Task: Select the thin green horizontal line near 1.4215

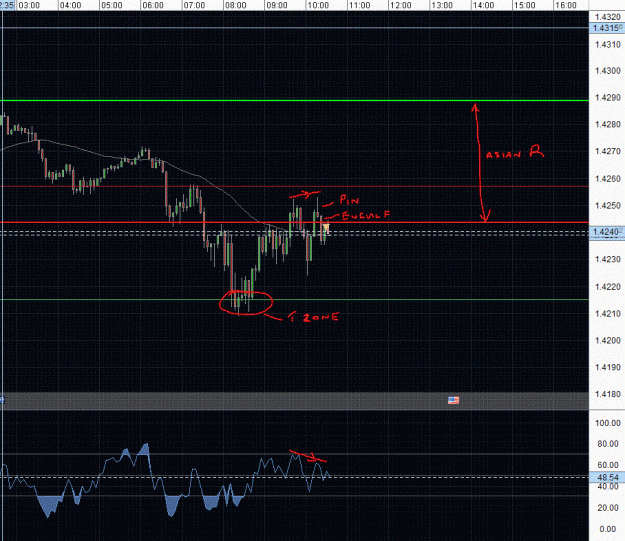Action: 294,299
